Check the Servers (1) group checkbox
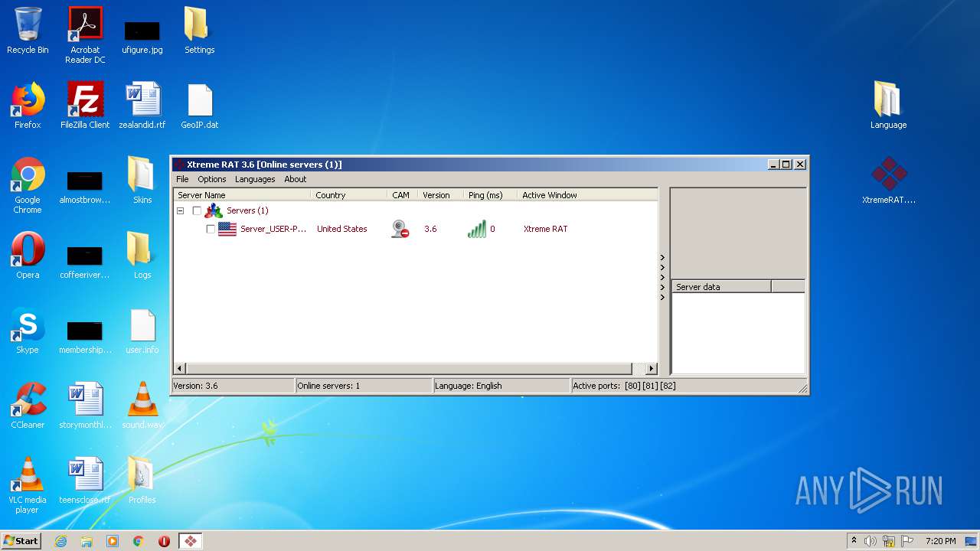The height and width of the screenshot is (551, 980). (x=197, y=210)
